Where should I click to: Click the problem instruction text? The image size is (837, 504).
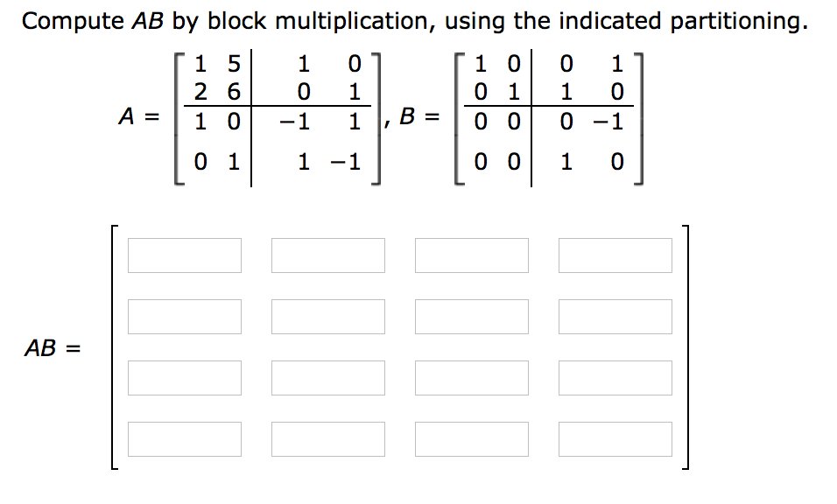[x=418, y=20]
